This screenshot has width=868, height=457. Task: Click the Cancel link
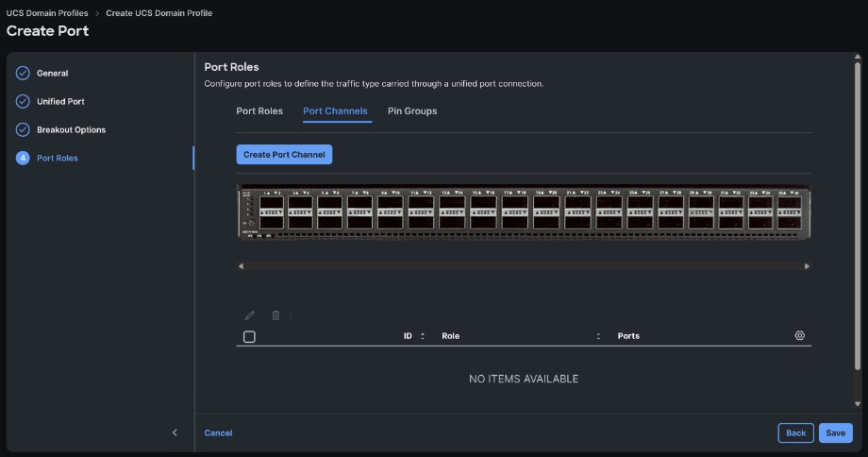click(x=218, y=433)
